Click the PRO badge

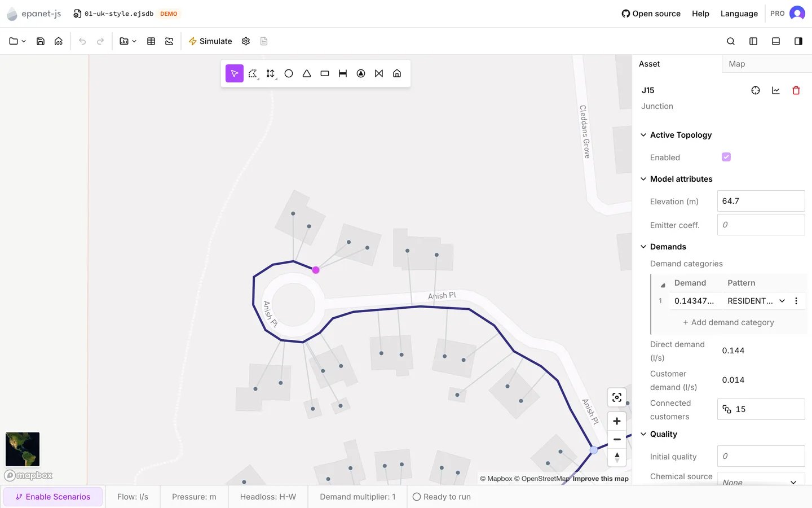777,14
